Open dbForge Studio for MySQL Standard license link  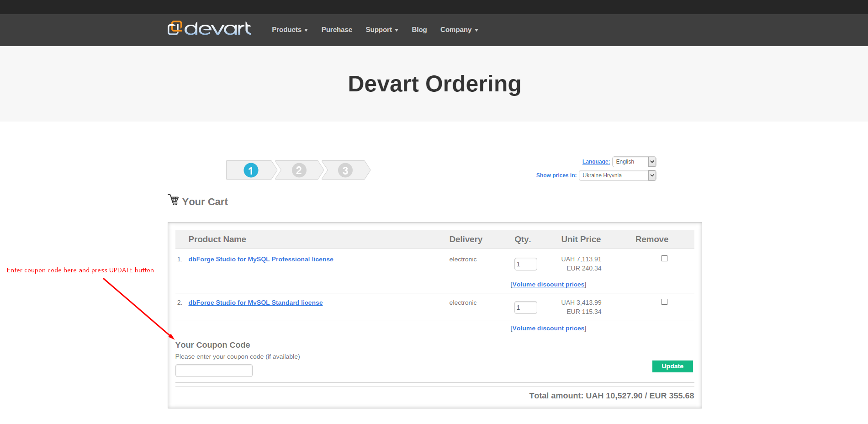click(x=255, y=302)
